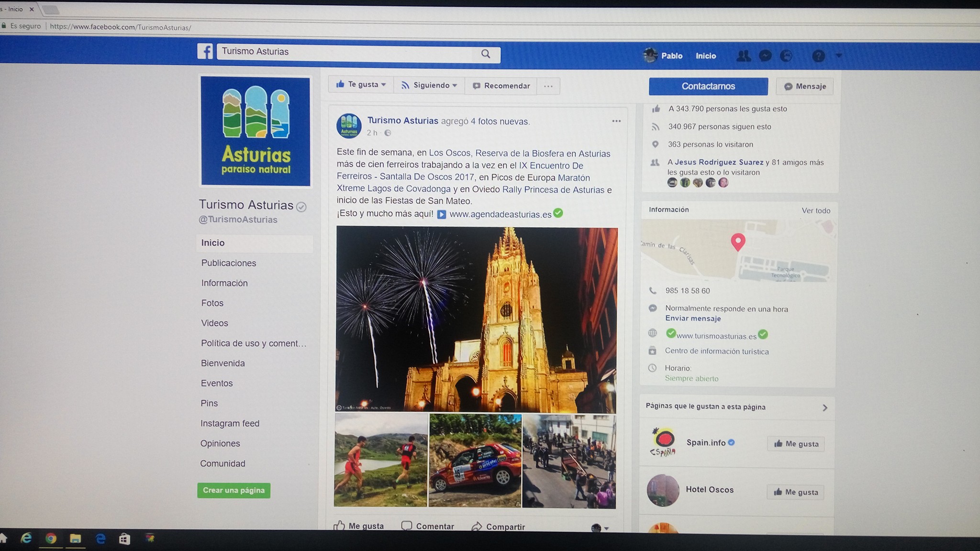The height and width of the screenshot is (551, 980).
Task: Open Pablo's profile picture in top bar
Action: tap(650, 55)
